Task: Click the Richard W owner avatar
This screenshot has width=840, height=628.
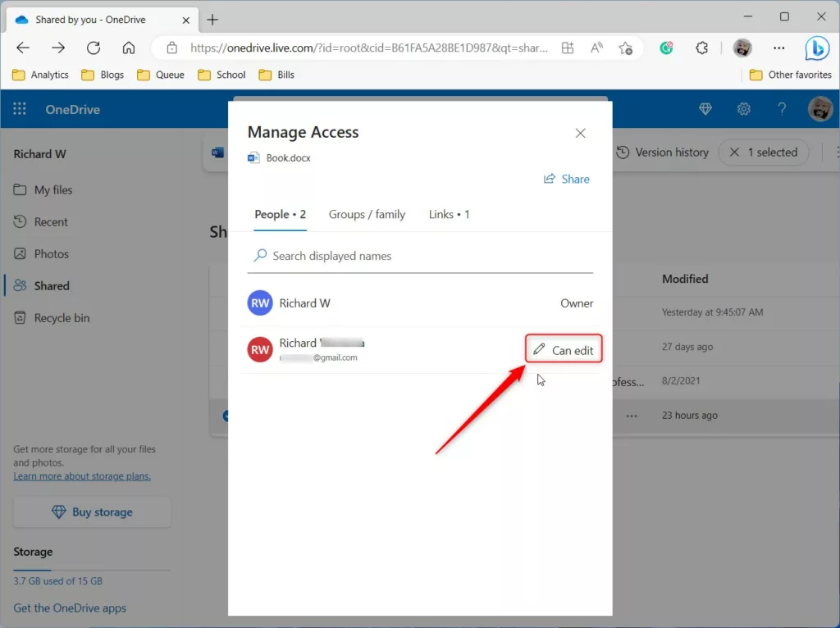Action: pyautogui.click(x=260, y=303)
